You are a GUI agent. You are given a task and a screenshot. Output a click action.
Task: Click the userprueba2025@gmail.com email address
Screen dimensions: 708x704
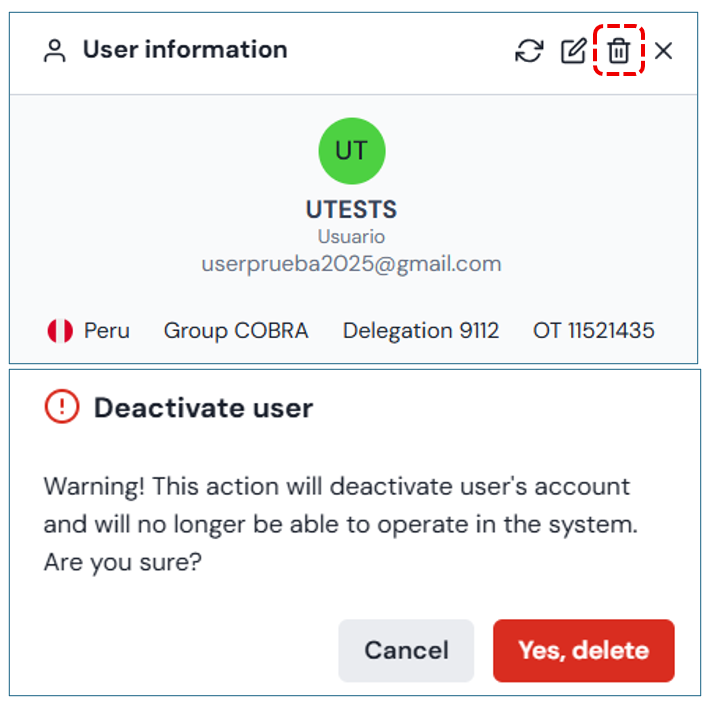click(x=351, y=264)
